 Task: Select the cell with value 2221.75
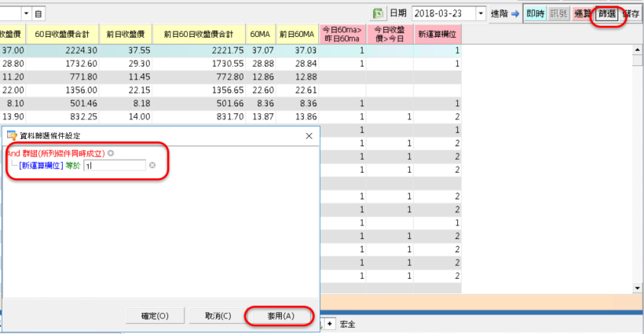coord(199,50)
